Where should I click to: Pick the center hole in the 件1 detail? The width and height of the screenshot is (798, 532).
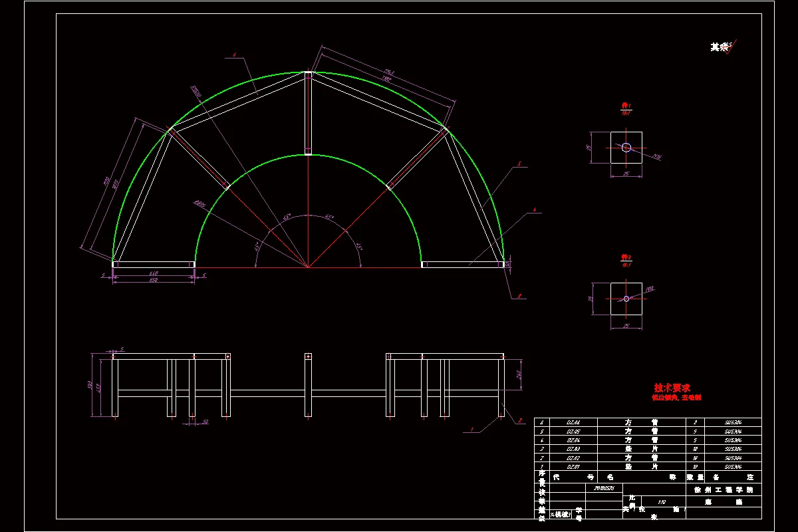pyautogui.click(x=626, y=148)
